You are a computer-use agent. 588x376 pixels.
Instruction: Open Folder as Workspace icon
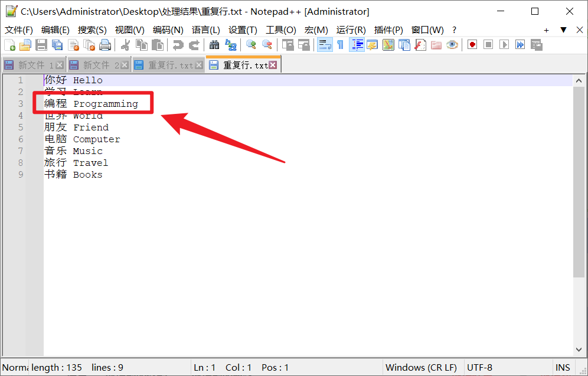click(436, 45)
